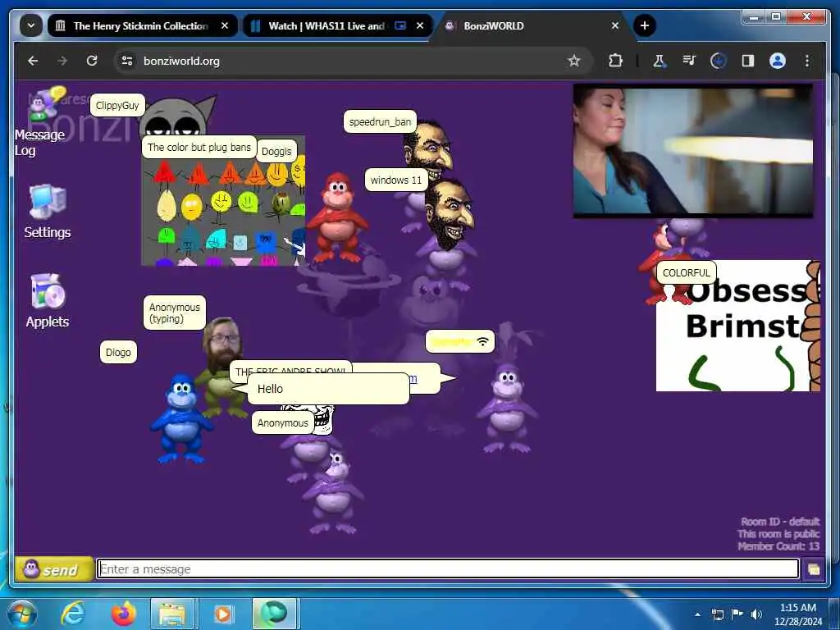Reload the bonziworld.org page
Viewport: 840px width, 630px height.
click(x=92, y=61)
